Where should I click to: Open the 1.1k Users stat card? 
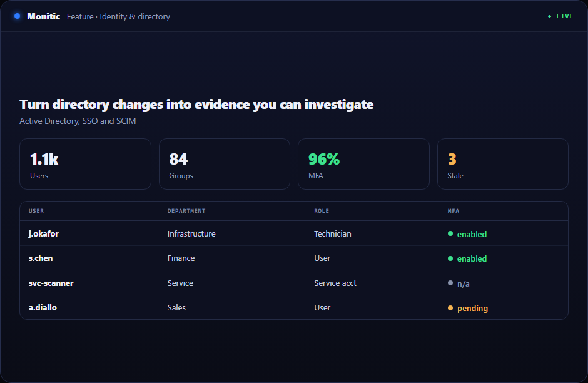86,164
